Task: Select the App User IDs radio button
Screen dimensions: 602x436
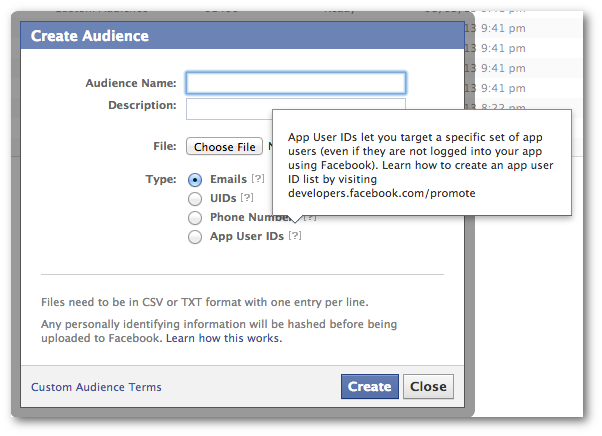Action: click(195, 237)
